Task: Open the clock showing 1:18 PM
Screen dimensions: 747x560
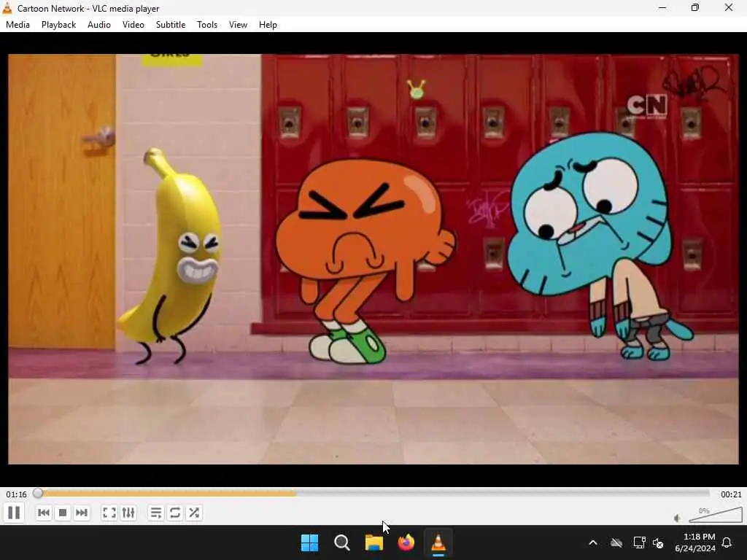Action: pos(695,542)
